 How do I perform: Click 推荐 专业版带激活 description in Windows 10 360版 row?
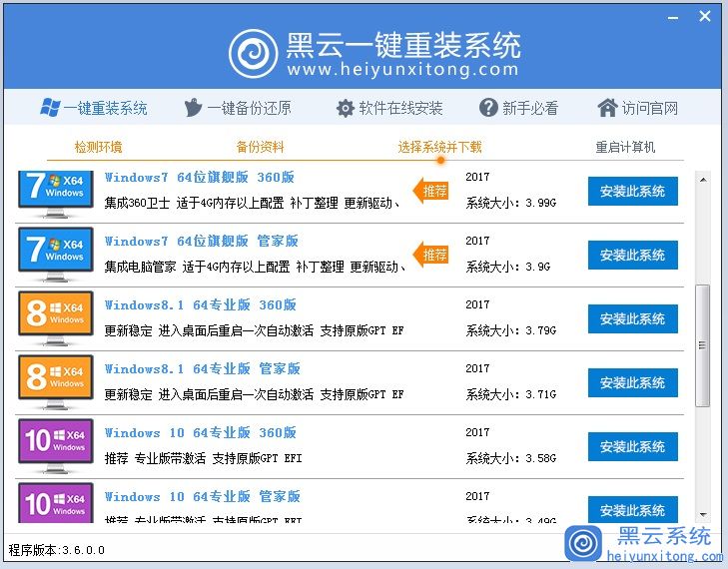(204, 458)
